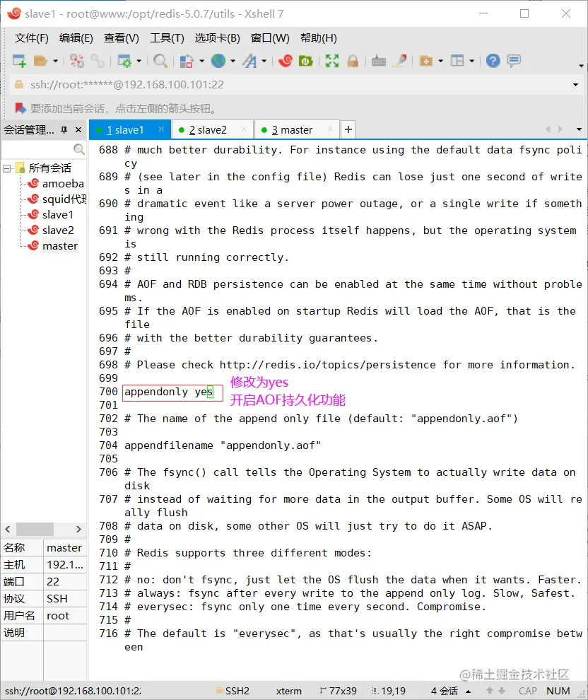Close the slave2 tab

pyautogui.click(x=244, y=129)
